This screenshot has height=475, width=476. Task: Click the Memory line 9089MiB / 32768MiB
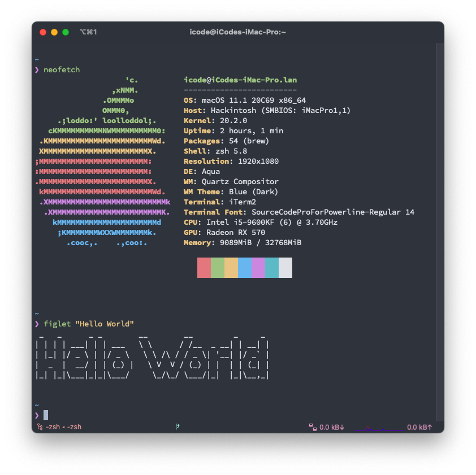[x=243, y=243]
